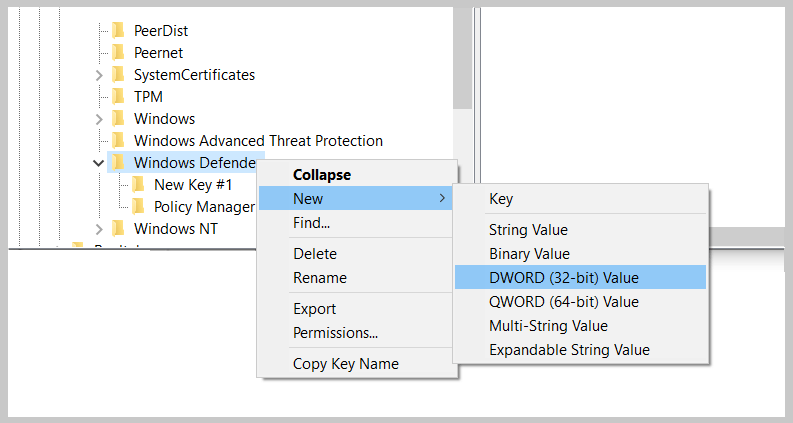Image resolution: width=793 pixels, height=423 pixels.
Task: Expand the Windows NT key
Action: pos(99,229)
